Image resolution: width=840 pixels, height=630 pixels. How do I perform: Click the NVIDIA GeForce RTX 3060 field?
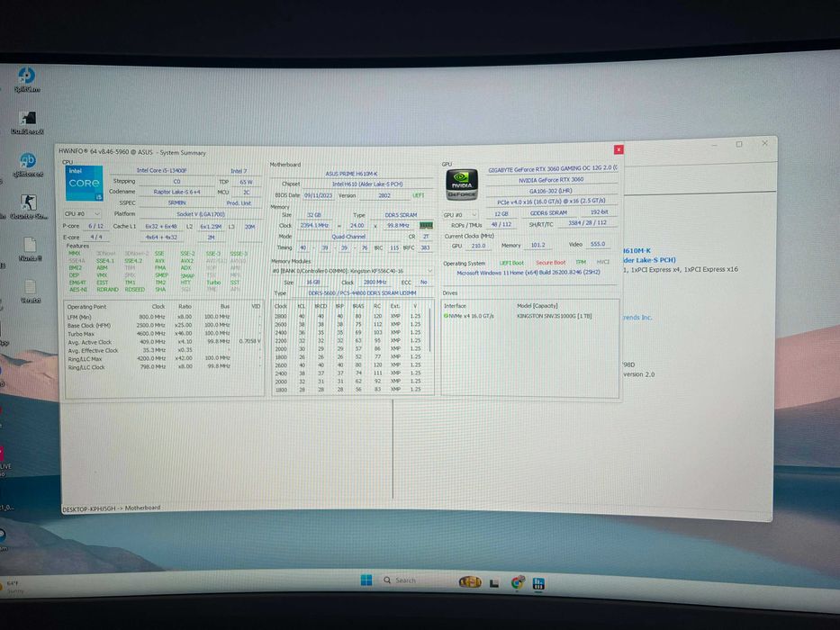(x=551, y=180)
